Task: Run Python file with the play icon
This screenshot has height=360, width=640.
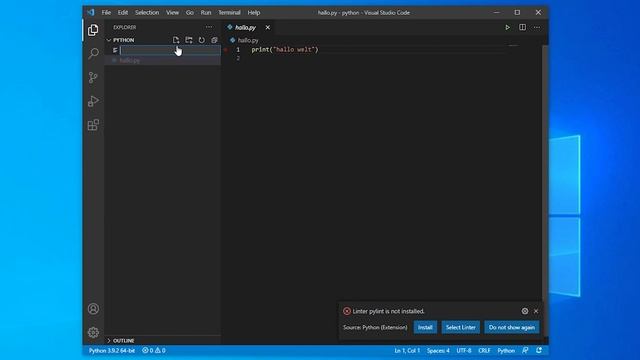Action: [507, 27]
